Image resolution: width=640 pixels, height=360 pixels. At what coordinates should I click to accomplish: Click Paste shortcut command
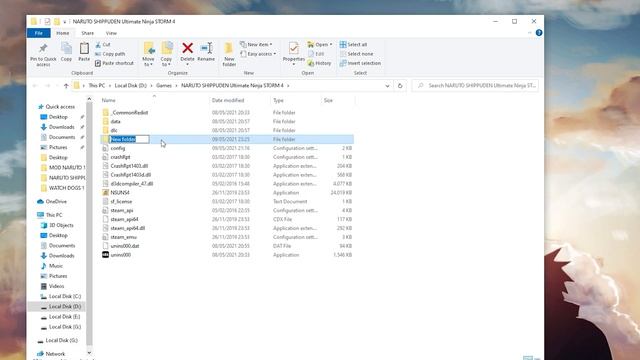(x=114, y=63)
